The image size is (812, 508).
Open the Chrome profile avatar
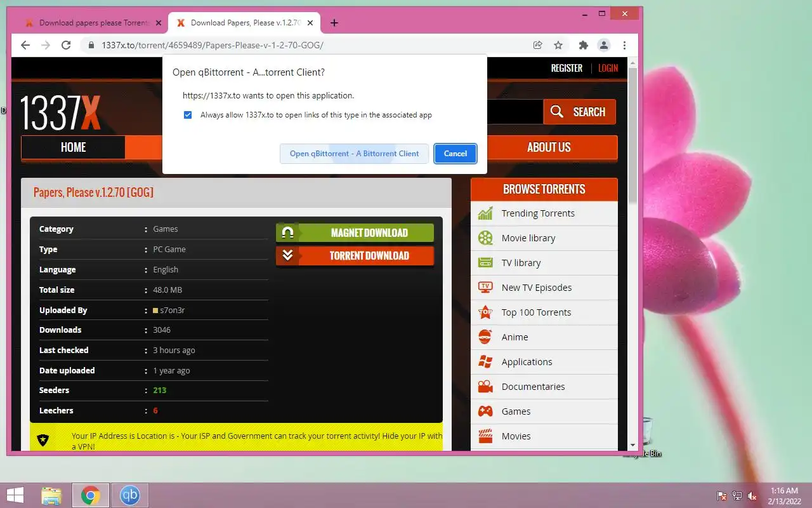[604, 45]
